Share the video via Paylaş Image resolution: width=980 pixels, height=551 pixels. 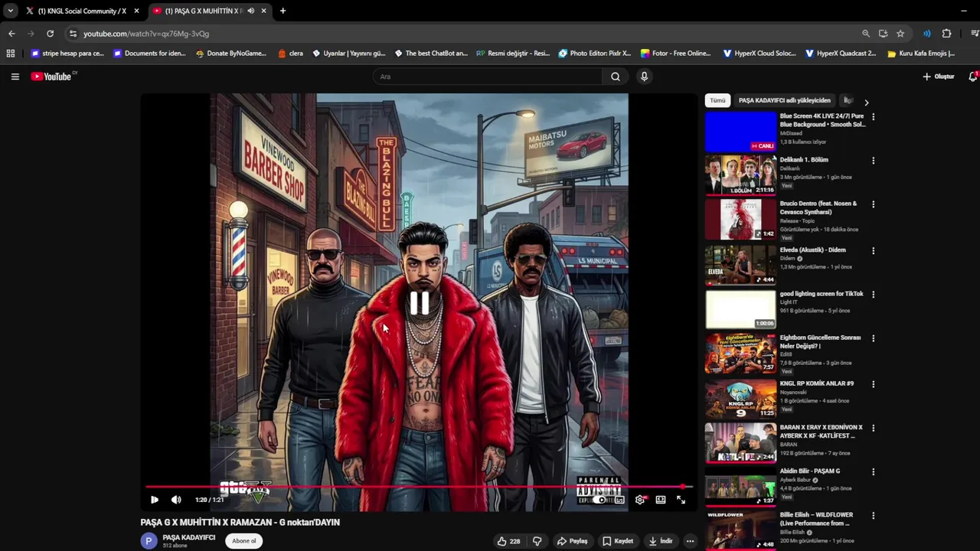pyautogui.click(x=573, y=541)
